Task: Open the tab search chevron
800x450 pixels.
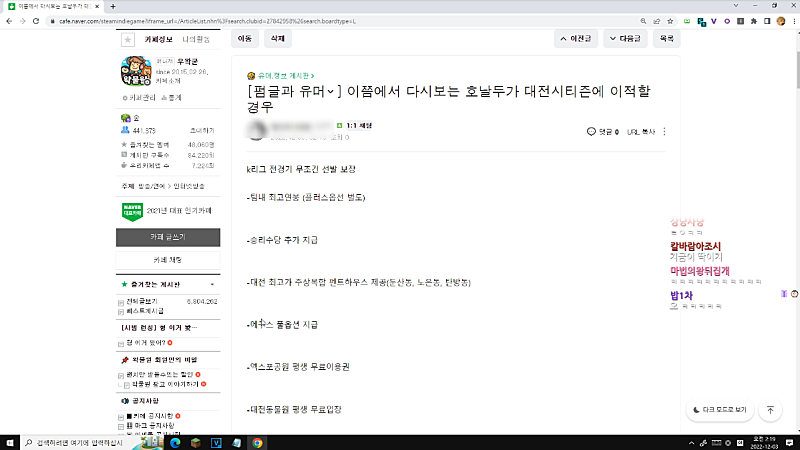Action: tap(736, 6)
